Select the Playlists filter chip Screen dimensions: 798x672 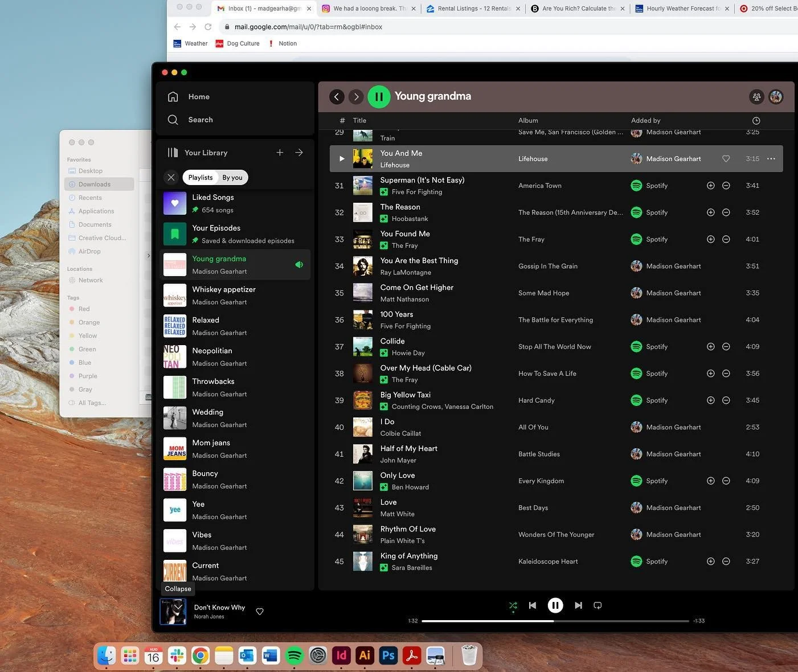(200, 178)
